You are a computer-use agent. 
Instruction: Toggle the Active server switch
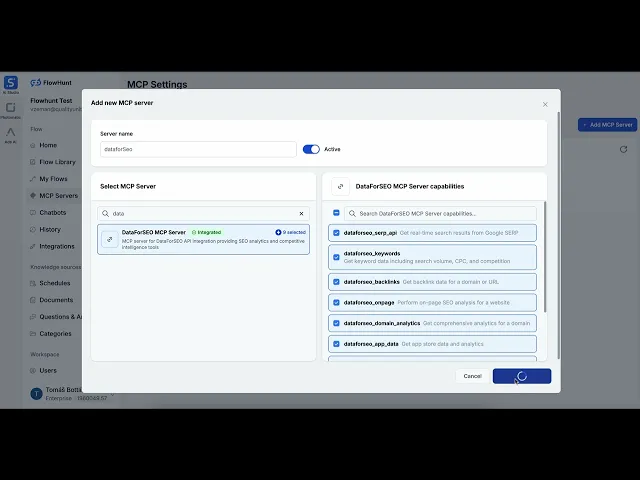(x=311, y=149)
